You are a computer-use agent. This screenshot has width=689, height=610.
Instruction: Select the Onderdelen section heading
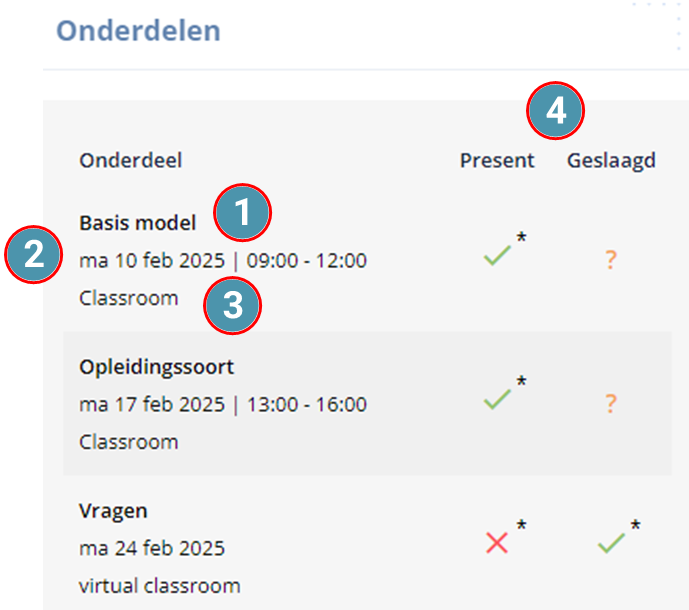[x=138, y=31]
